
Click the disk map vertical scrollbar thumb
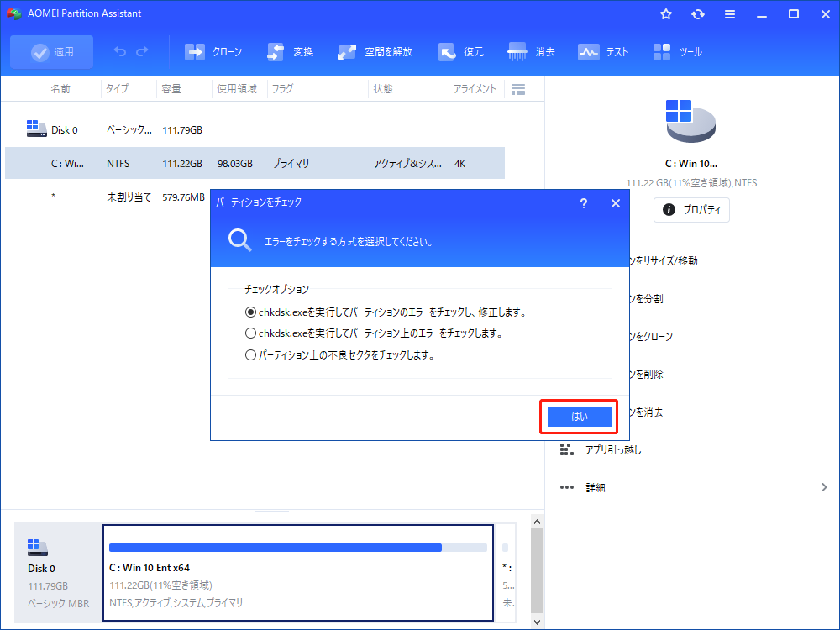[x=538, y=570]
